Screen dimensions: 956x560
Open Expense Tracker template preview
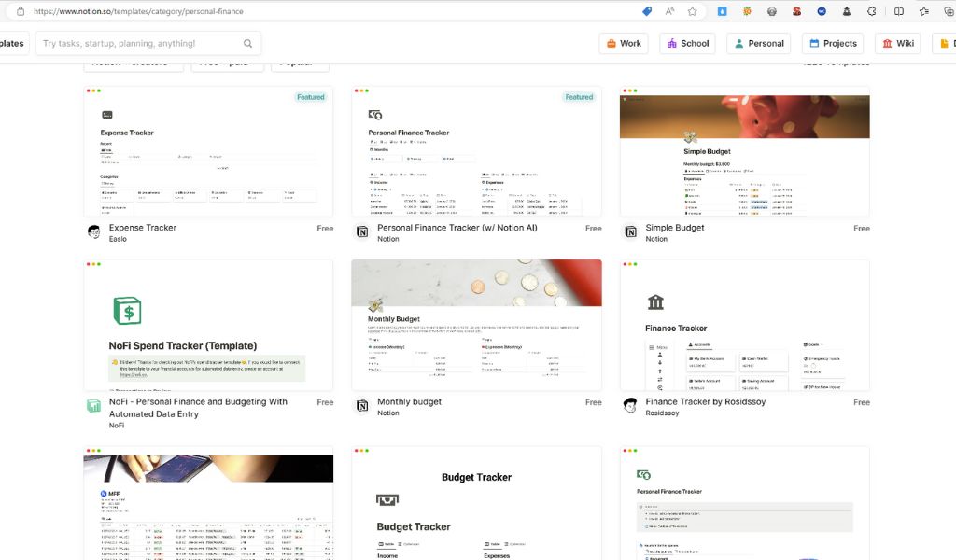pyautogui.click(x=208, y=152)
